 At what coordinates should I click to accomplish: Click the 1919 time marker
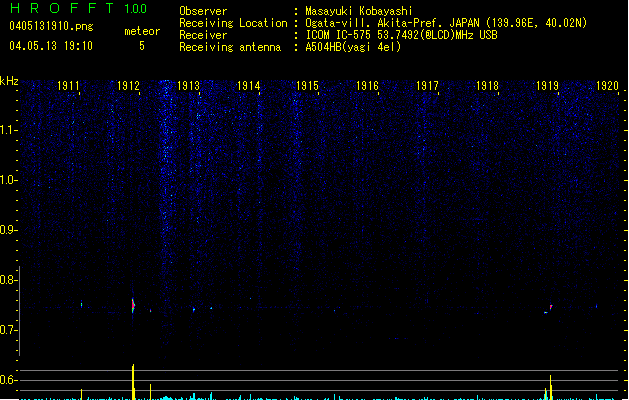click(547, 86)
